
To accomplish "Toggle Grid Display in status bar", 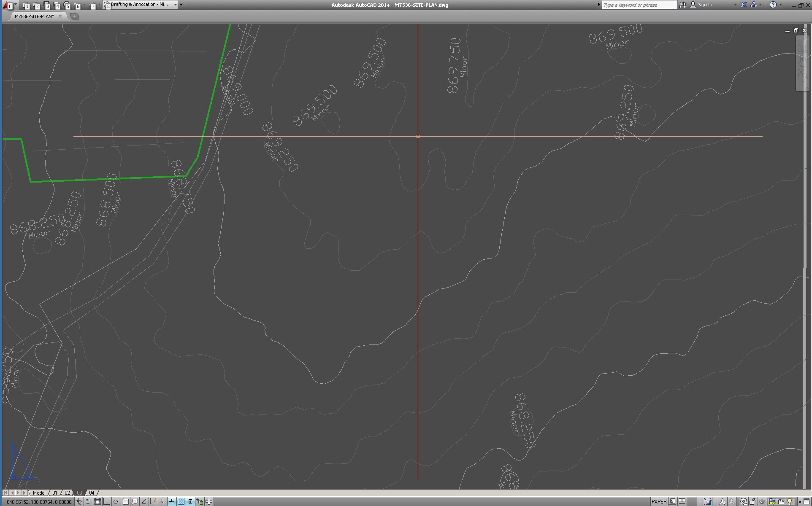I will [97, 501].
